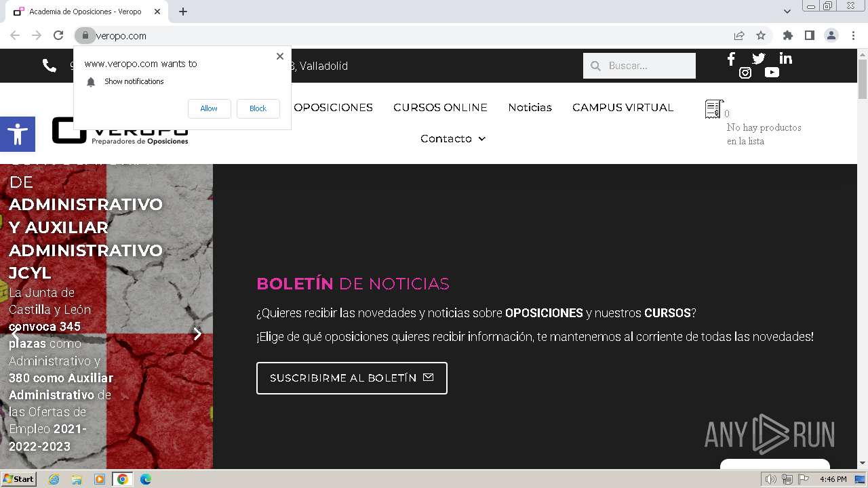This screenshot has height=488, width=868.
Task: Open the Noticias menu item
Action: pos(530,107)
